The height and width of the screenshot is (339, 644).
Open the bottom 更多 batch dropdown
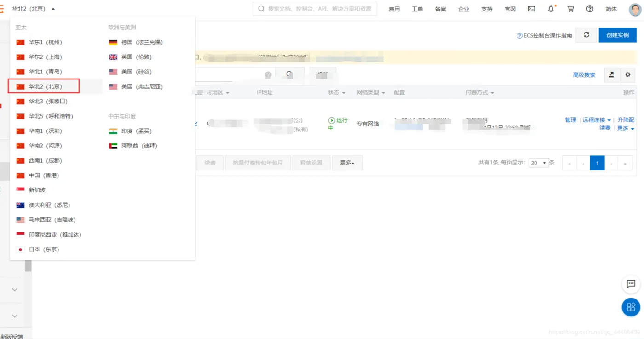coord(347,163)
